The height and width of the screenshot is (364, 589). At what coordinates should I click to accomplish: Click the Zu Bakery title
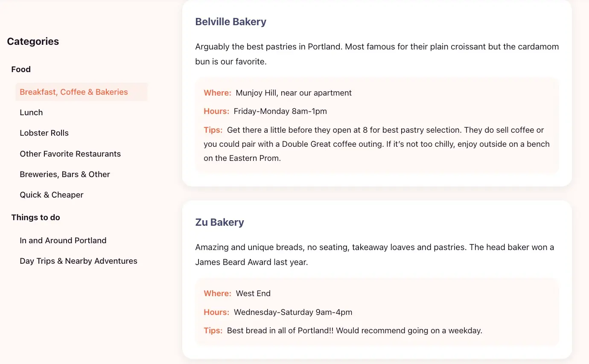point(220,222)
